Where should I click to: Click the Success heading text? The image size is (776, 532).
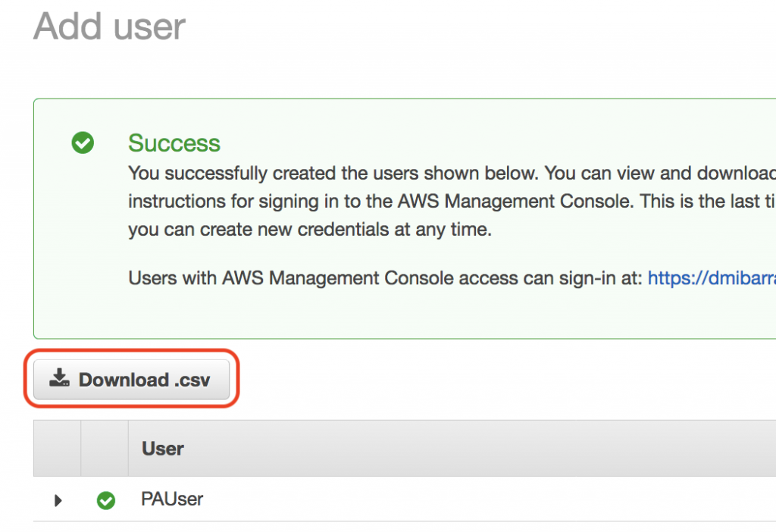pos(174,143)
